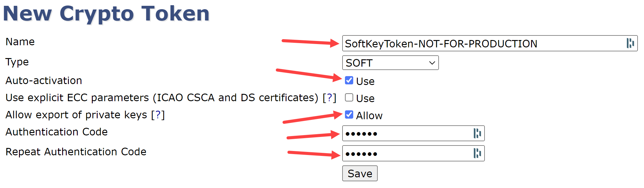Click the Authentication Code row label
This screenshot has height=188, width=644.
(x=57, y=132)
